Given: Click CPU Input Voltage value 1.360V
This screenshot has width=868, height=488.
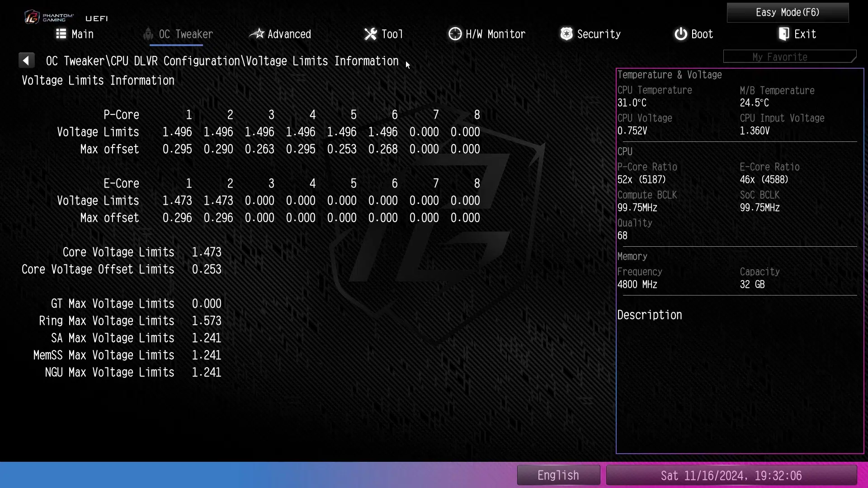Looking at the screenshot, I should coord(755,131).
